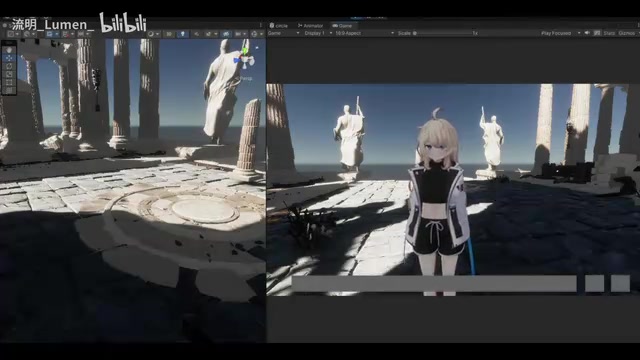Screen dimensions: 640x360
Task: Select the Hand view tool in Scene overlay
Action: (x=9, y=50)
